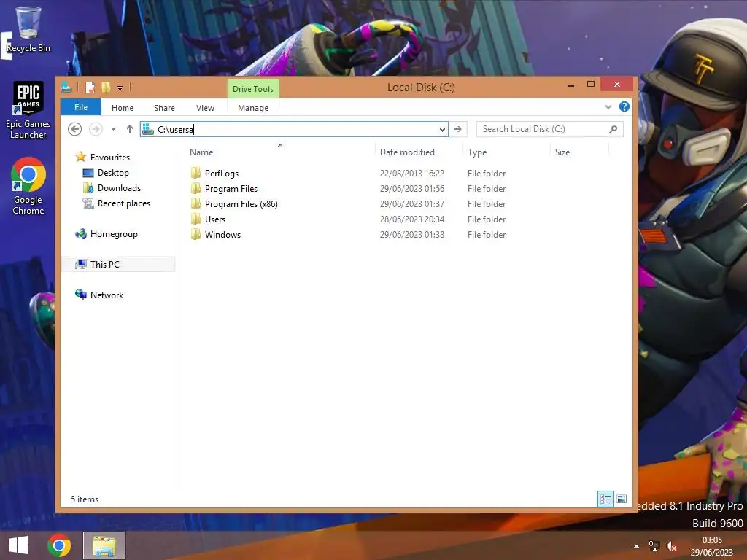Viewport: 747px width, 560px height.
Task: Switch to Large icons view button
Action: tap(622, 499)
